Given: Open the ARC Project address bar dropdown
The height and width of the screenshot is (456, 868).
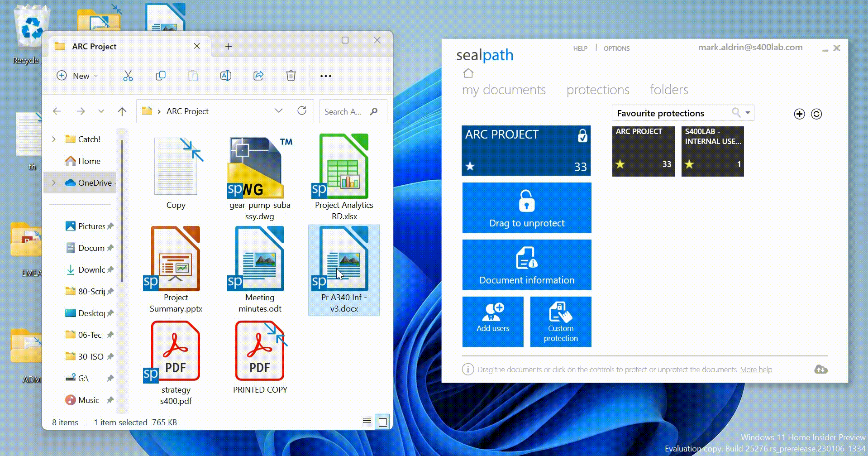Looking at the screenshot, I should [279, 111].
